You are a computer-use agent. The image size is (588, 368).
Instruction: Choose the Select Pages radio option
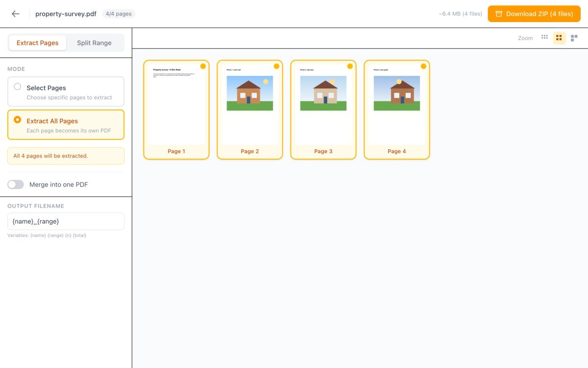[x=18, y=87]
